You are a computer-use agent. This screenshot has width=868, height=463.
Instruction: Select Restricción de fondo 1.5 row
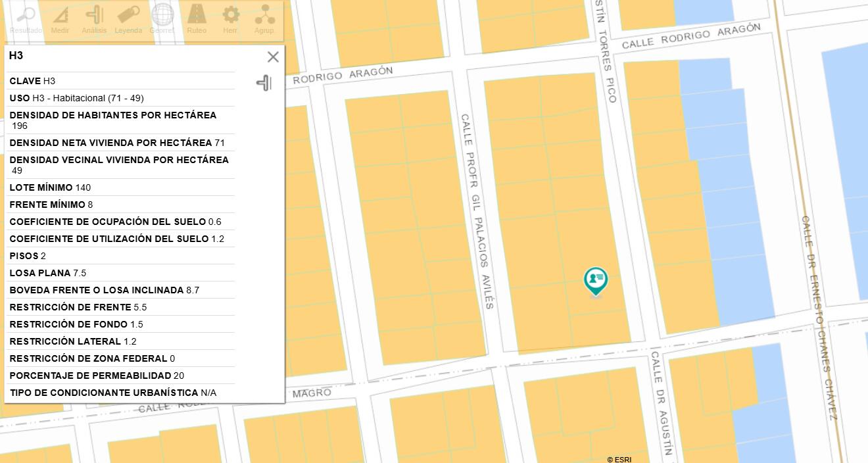pyautogui.click(x=122, y=324)
